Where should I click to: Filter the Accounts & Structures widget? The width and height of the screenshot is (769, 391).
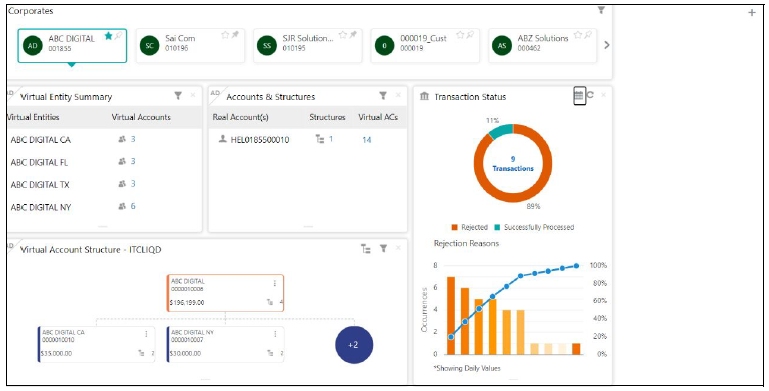pyautogui.click(x=383, y=96)
